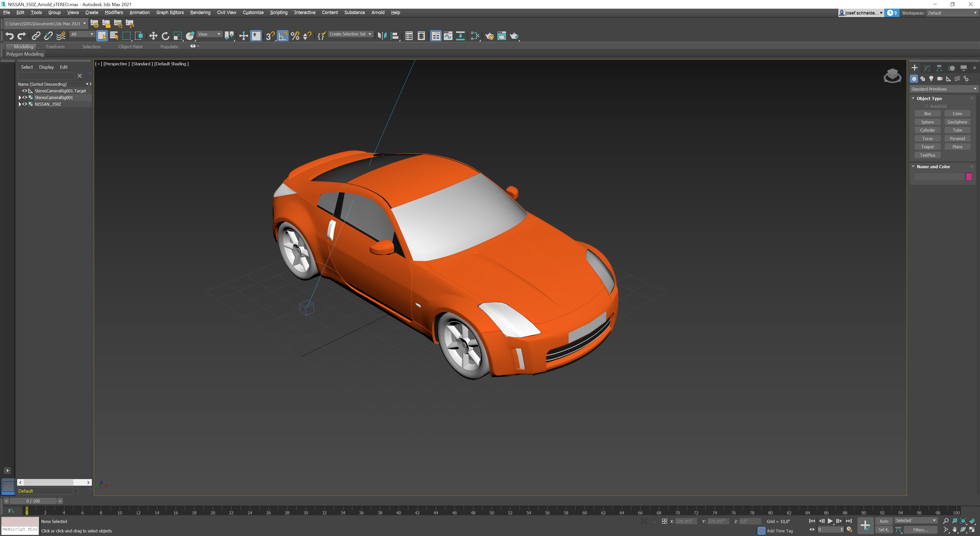Click the Mirror tool icon
The width and height of the screenshot is (980, 536).
tap(382, 36)
